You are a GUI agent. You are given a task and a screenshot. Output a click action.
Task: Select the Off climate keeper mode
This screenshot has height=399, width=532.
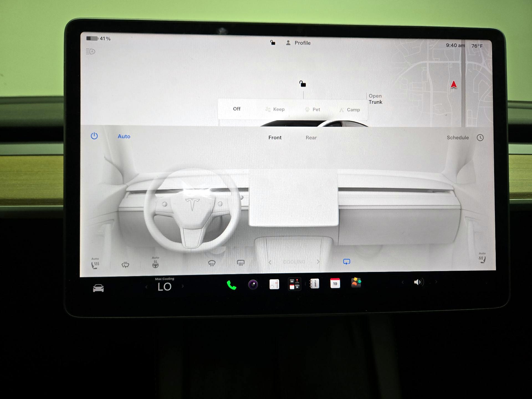237,109
